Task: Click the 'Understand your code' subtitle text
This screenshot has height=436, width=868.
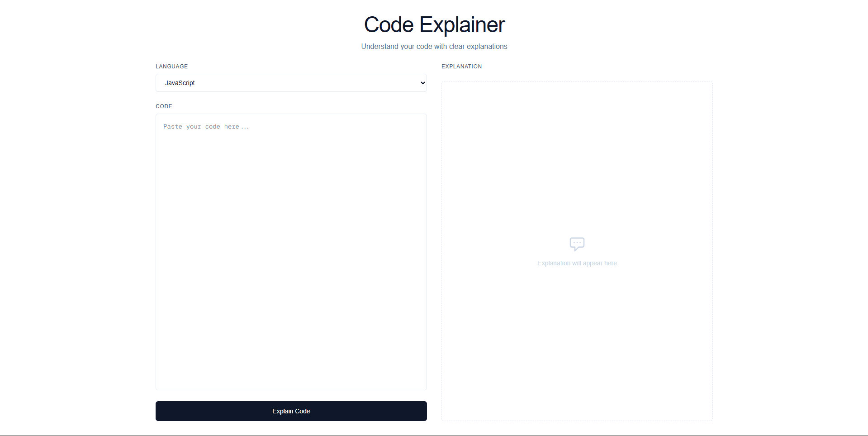Action: [434, 46]
